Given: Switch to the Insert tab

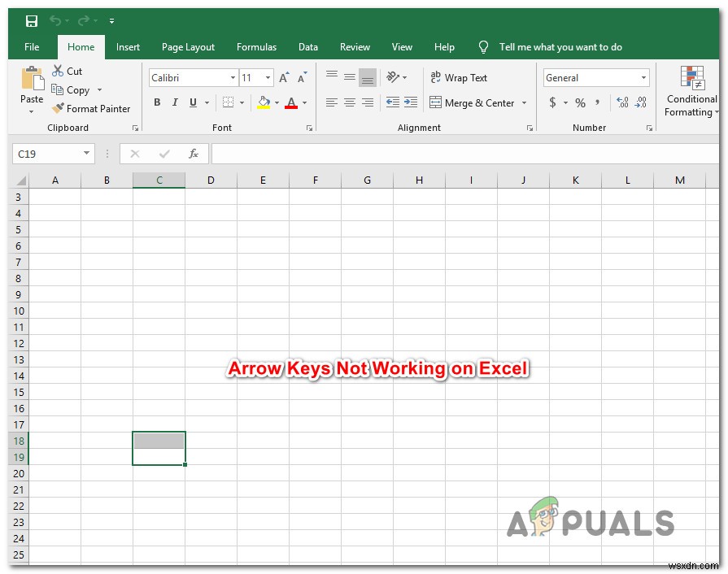Looking at the screenshot, I should (128, 47).
